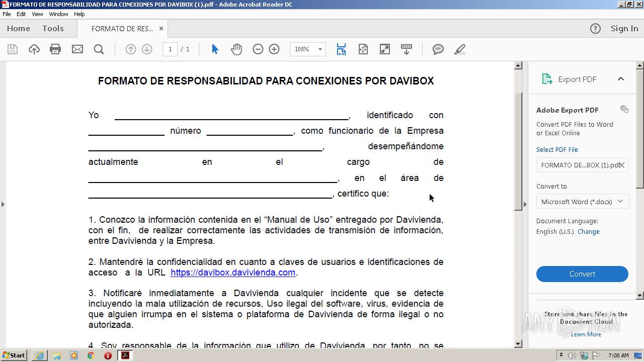Go to previous page arrow

(x=131, y=49)
